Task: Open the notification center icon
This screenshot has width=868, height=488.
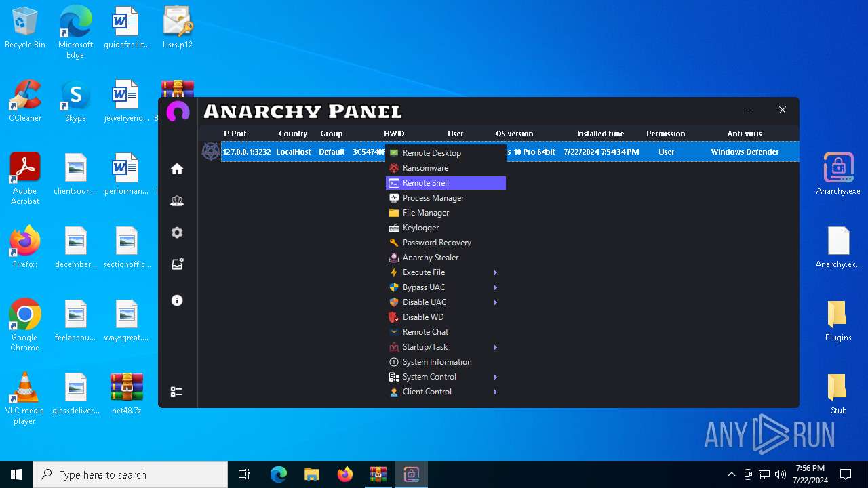Action: (x=846, y=474)
